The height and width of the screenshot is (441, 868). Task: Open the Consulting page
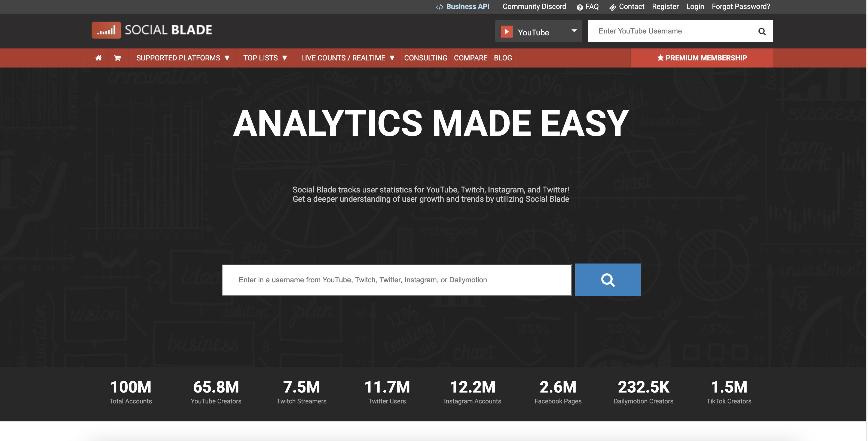coord(426,58)
